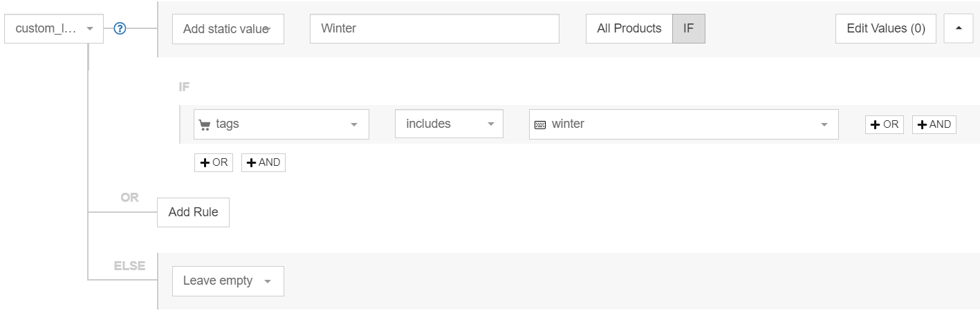Click the Add Rule button
980x313 pixels.
pos(193,212)
